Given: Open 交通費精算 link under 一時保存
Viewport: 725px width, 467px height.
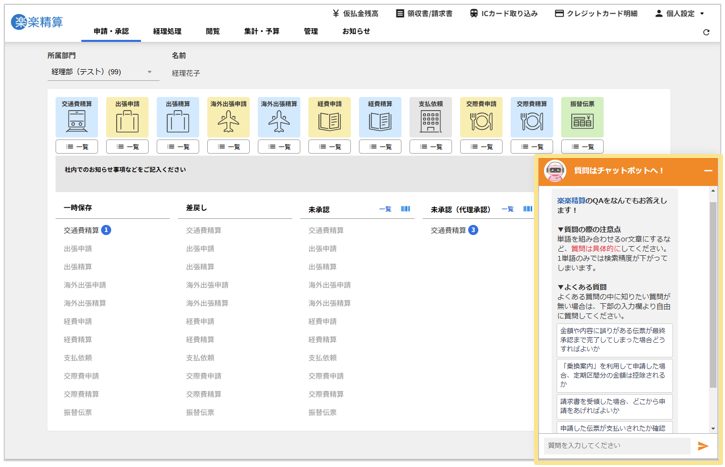Looking at the screenshot, I should (81, 230).
